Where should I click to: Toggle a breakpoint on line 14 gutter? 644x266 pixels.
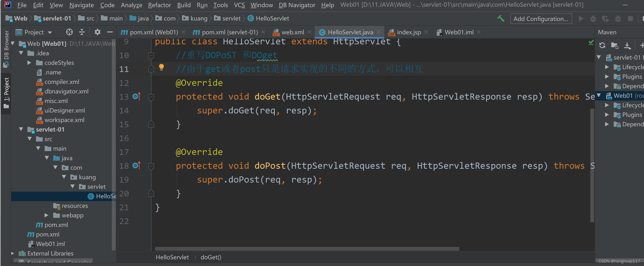coord(137,111)
